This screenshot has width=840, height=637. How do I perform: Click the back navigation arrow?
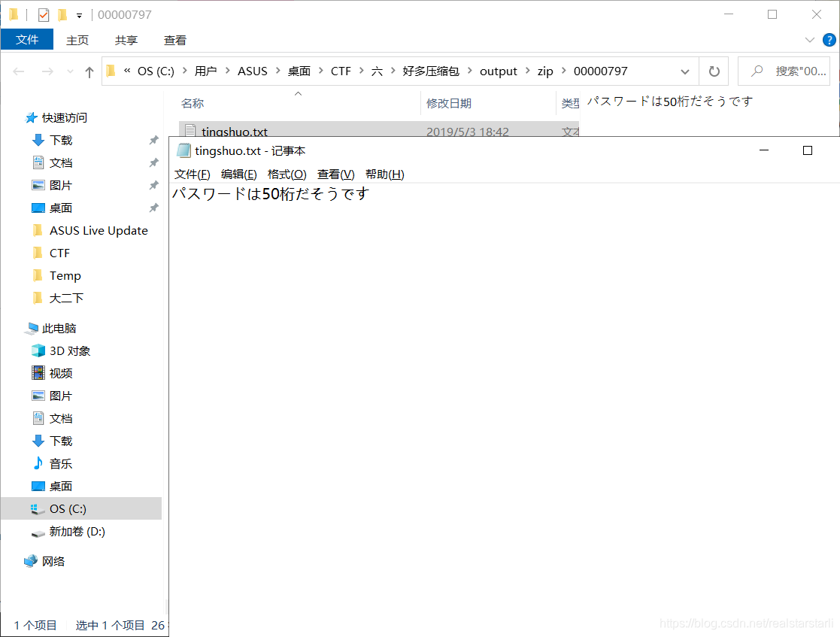(x=18, y=71)
